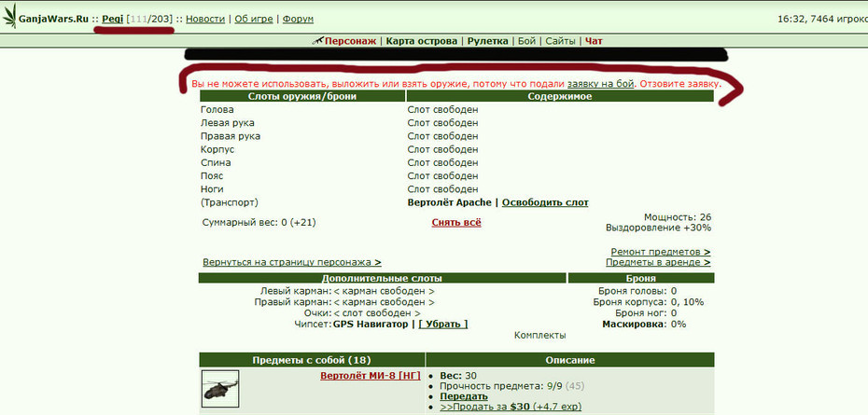
Task: Click the gun icon beside Персонаж
Action: coord(317,40)
